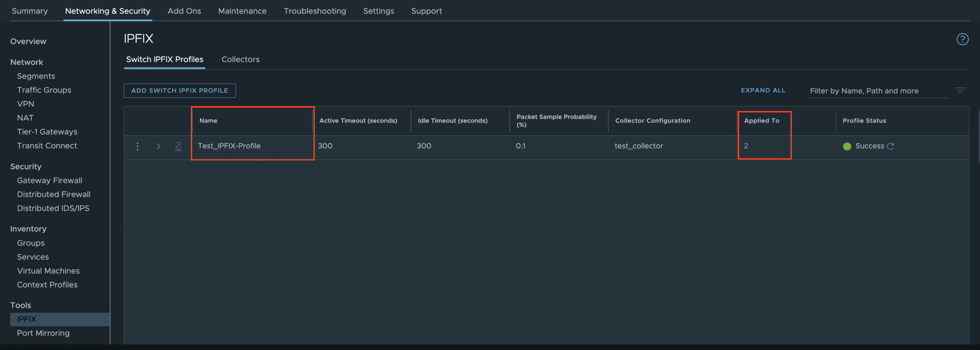Expand the Test_IPFIX-Profile row

158,146
